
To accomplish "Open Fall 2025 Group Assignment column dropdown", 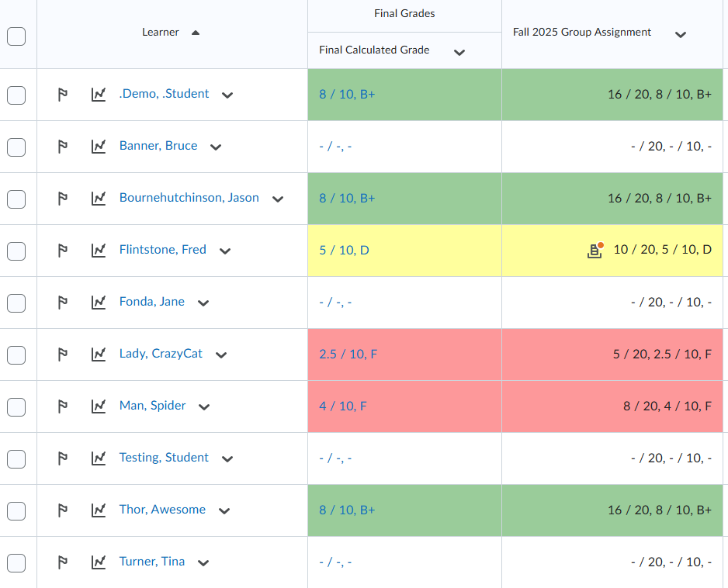I will pos(681,35).
